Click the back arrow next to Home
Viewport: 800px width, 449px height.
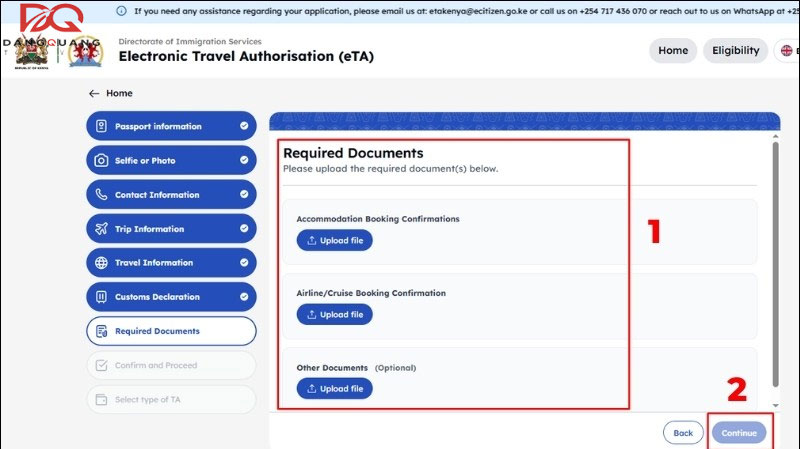click(94, 93)
